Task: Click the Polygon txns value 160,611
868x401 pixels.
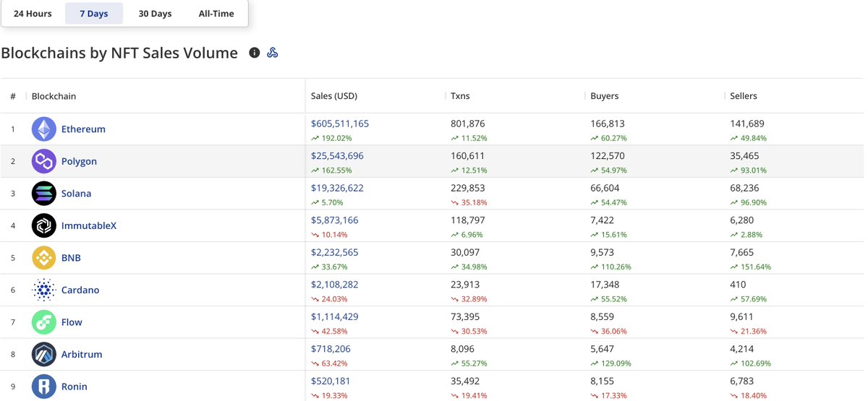Action: tap(467, 155)
